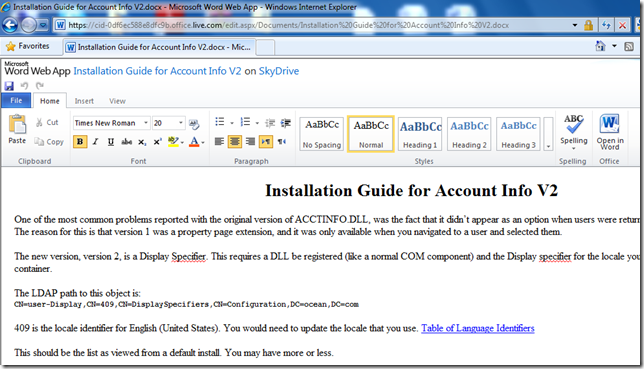Open the Table of Language Identifiers link

click(478, 328)
